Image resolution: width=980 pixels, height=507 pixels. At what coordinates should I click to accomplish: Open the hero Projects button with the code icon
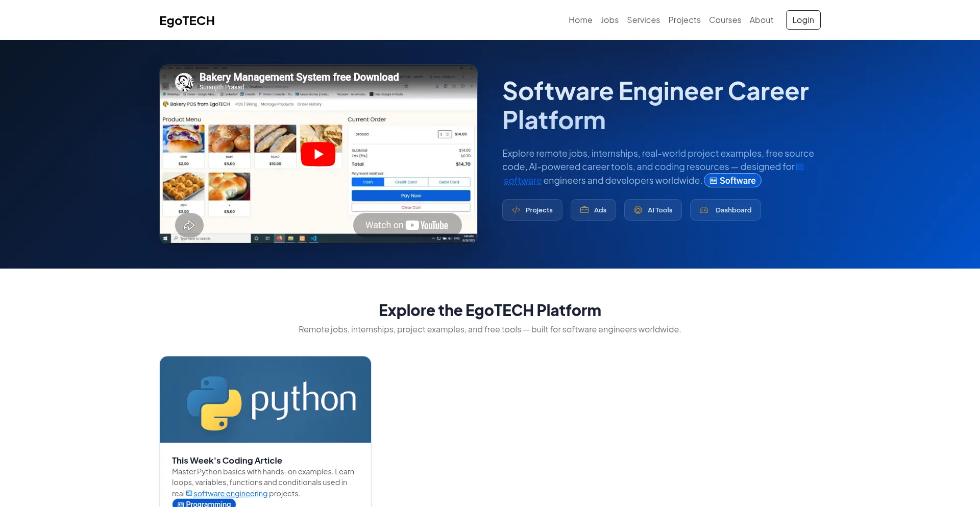coord(532,210)
